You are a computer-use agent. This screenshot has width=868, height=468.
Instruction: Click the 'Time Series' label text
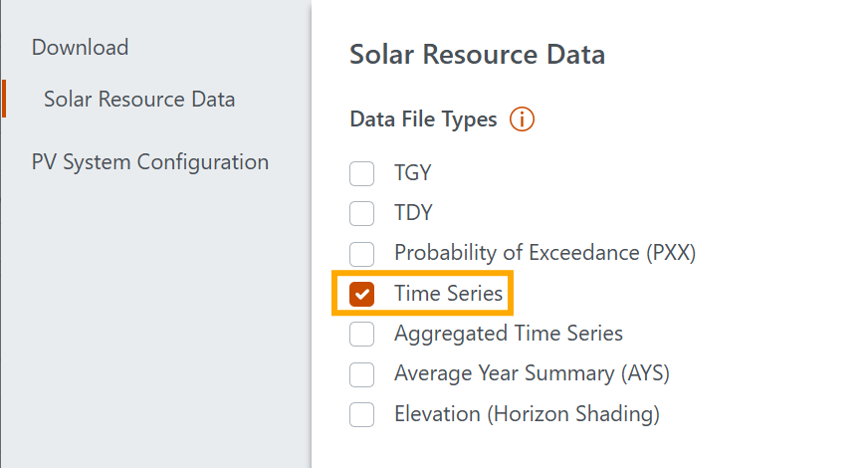click(x=448, y=294)
